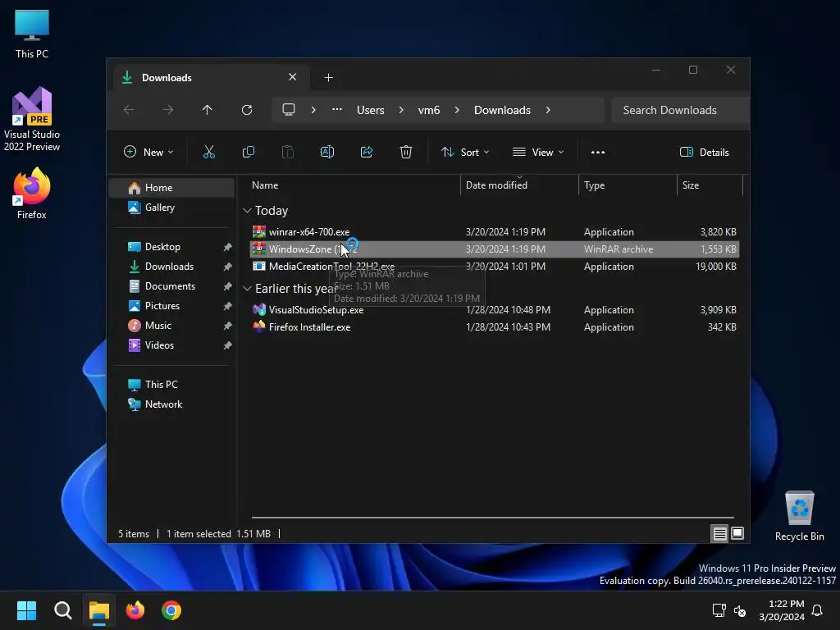Click the PC monitor icon in address bar
Viewport: 840px width, 630px height.
click(289, 110)
